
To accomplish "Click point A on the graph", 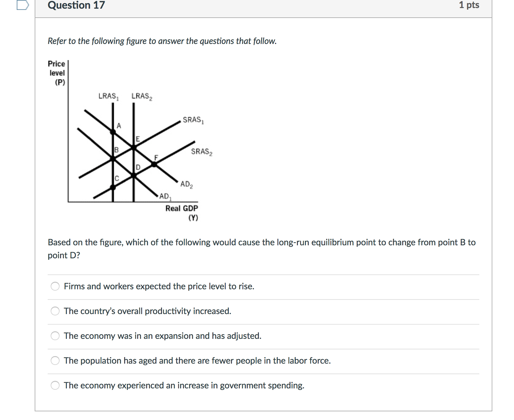I will [x=113, y=132].
